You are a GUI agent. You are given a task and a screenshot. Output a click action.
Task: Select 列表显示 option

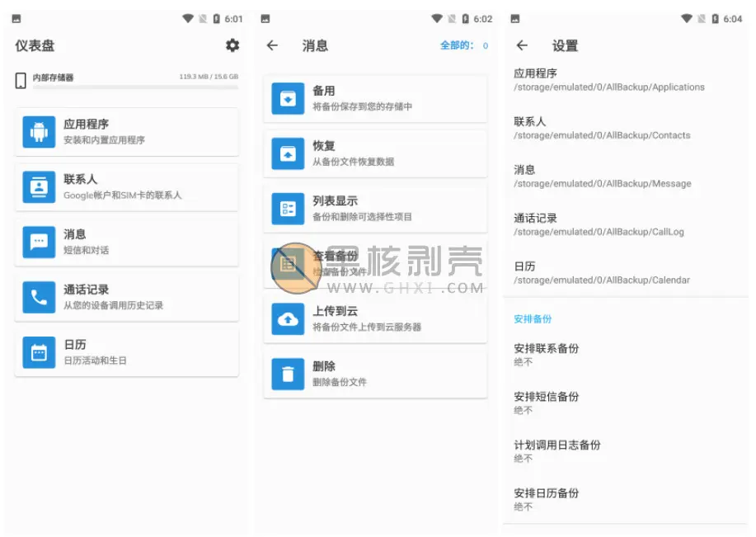[x=376, y=209]
